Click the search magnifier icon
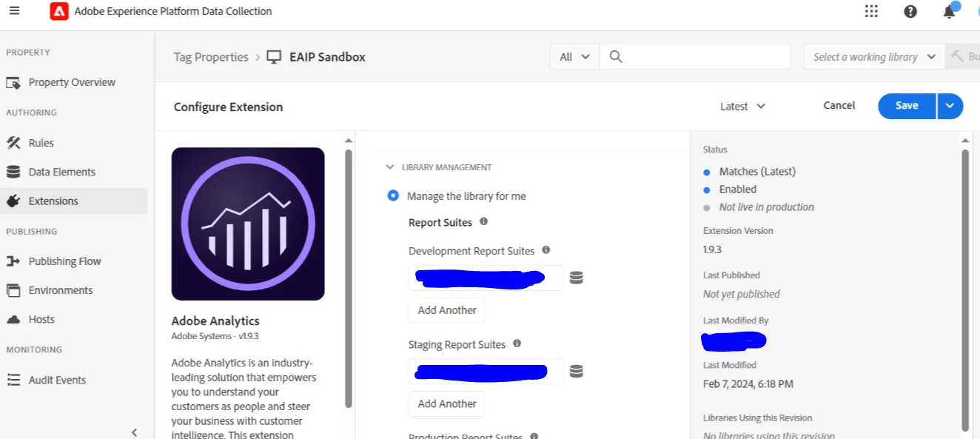Image resolution: width=980 pixels, height=439 pixels. [616, 57]
